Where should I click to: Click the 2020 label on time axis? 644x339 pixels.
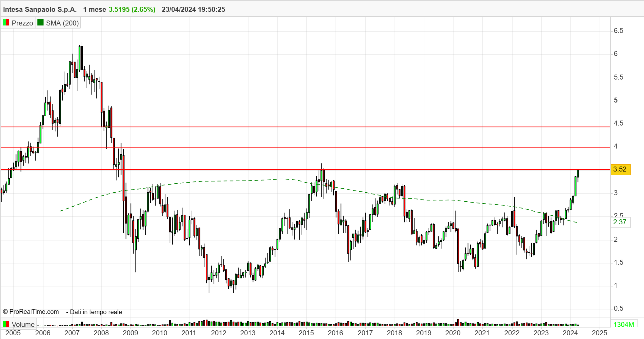click(453, 333)
